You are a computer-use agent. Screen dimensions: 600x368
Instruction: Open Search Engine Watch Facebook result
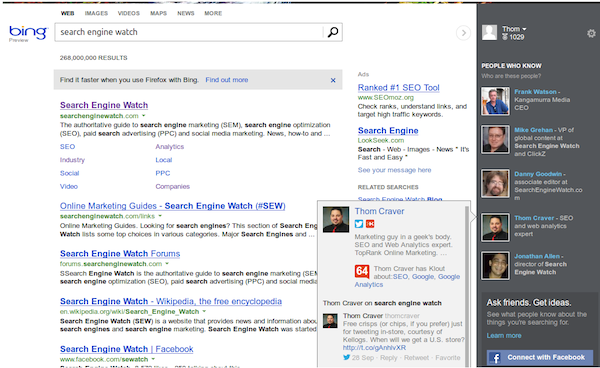click(x=127, y=349)
